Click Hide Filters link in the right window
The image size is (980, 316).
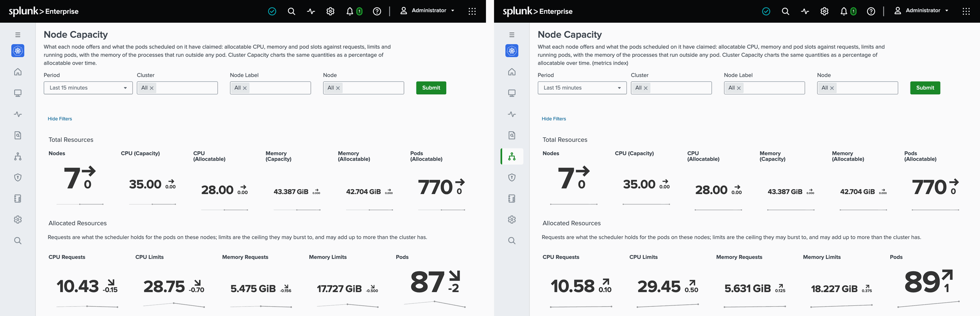pyautogui.click(x=554, y=119)
